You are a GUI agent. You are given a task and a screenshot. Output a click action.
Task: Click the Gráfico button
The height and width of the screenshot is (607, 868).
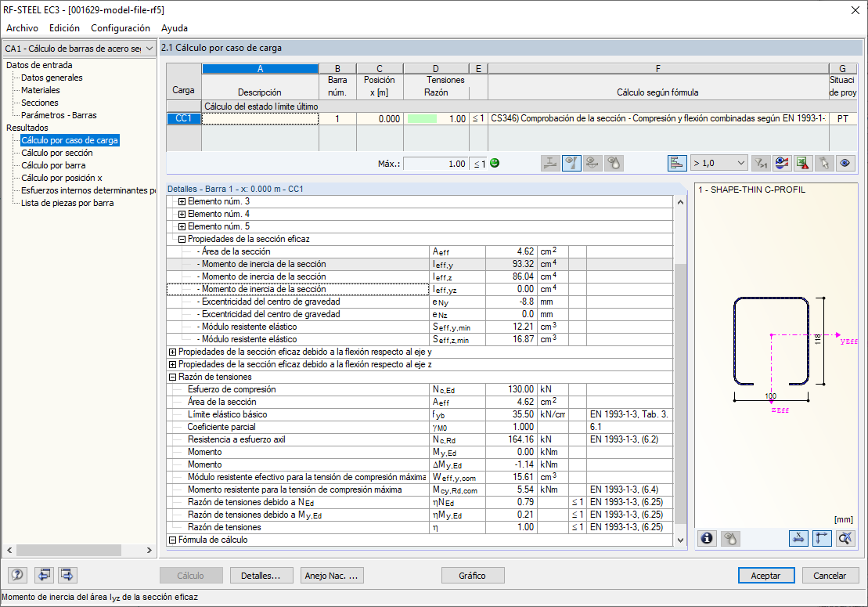pyautogui.click(x=472, y=576)
